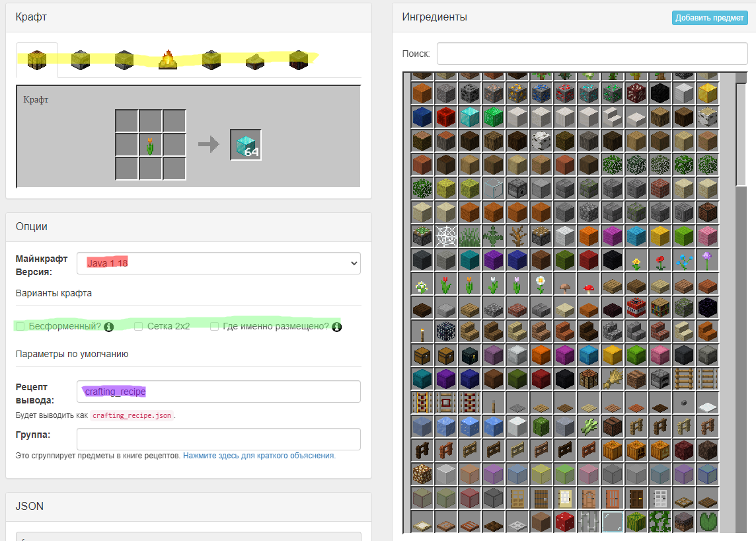Pick the emerald block from the ingredients
The height and width of the screenshot is (541, 756).
coord(494,116)
